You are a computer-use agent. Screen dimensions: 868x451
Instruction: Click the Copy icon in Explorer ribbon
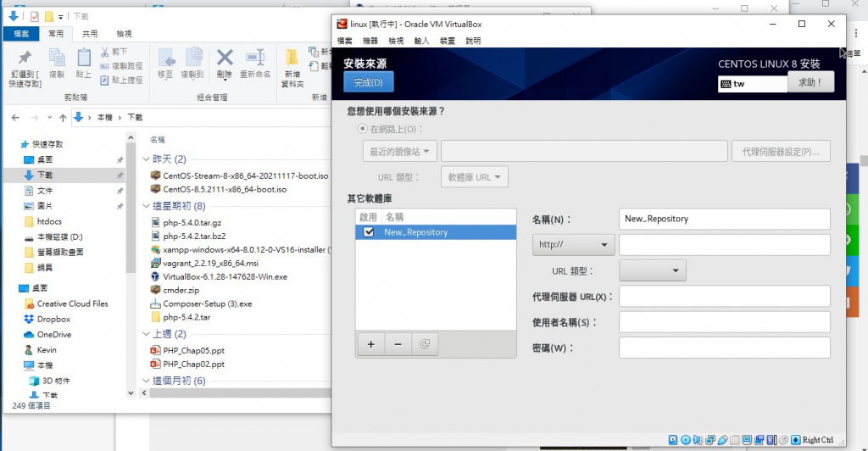pyautogui.click(x=57, y=58)
